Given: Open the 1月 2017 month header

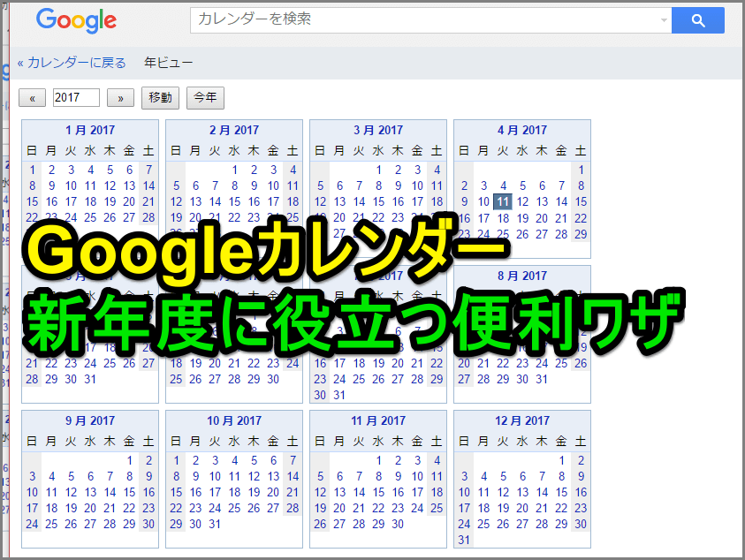Looking at the screenshot, I should [90, 130].
